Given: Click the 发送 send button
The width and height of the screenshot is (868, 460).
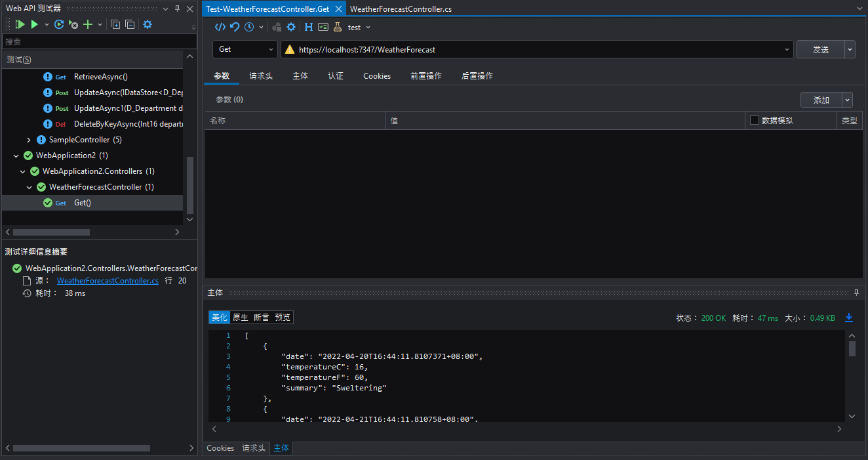Looking at the screenshot, I should [x=820, y=49].
